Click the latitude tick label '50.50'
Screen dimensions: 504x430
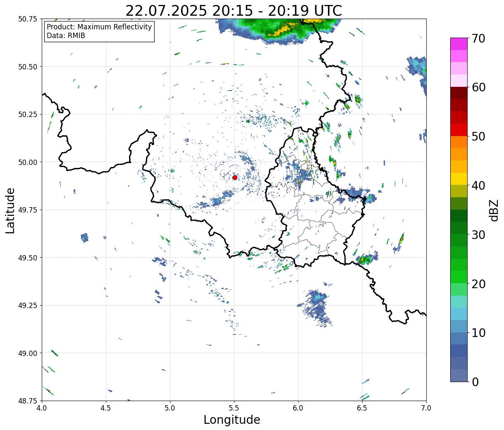[x=28, y=67]
